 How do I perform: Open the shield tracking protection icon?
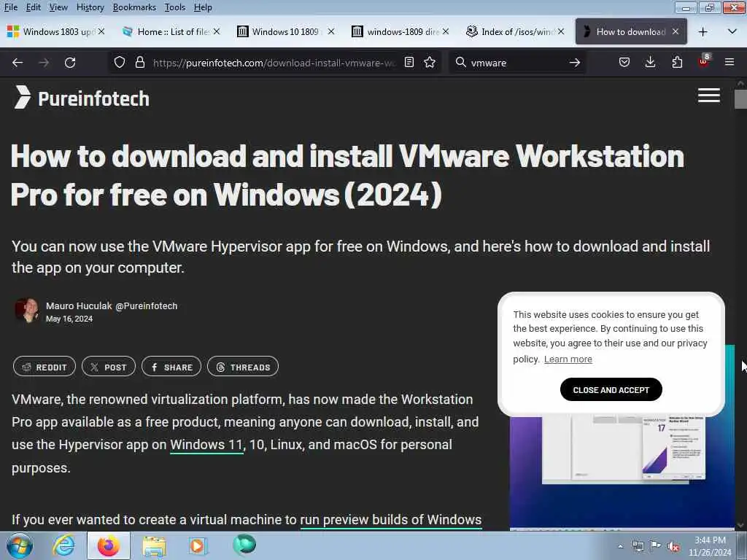(x=120, y=63)
